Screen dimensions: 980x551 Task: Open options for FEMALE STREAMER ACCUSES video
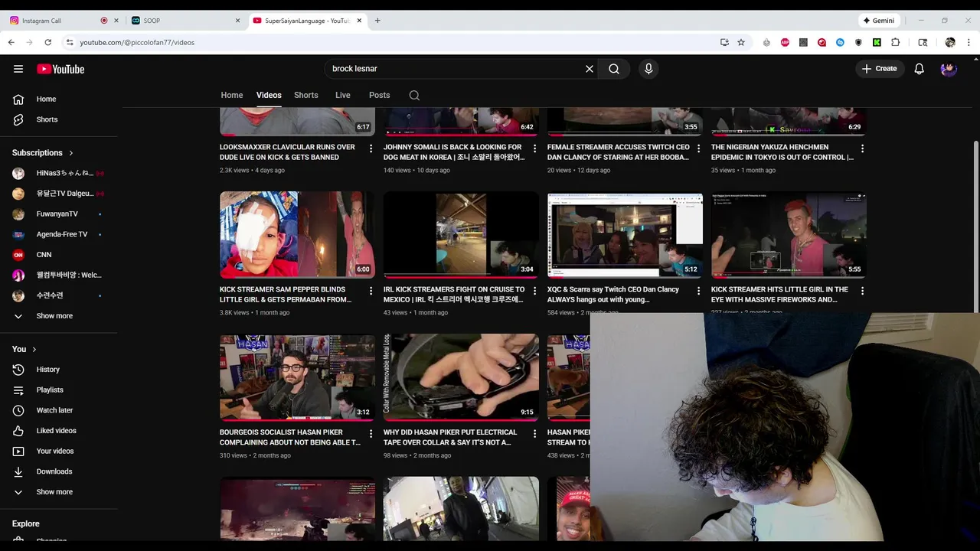pos(698,148)
